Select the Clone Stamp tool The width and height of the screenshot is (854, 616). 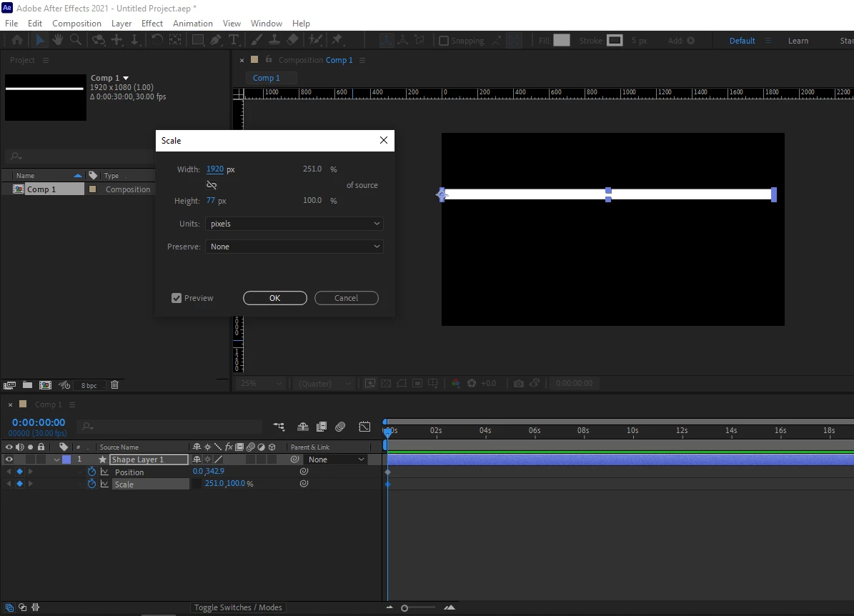(274, 40)
